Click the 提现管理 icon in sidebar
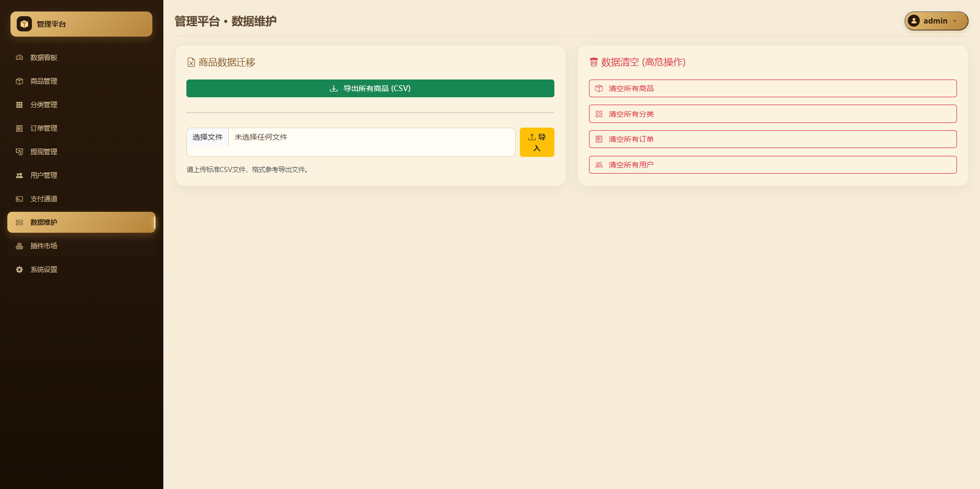 (19, 152)
